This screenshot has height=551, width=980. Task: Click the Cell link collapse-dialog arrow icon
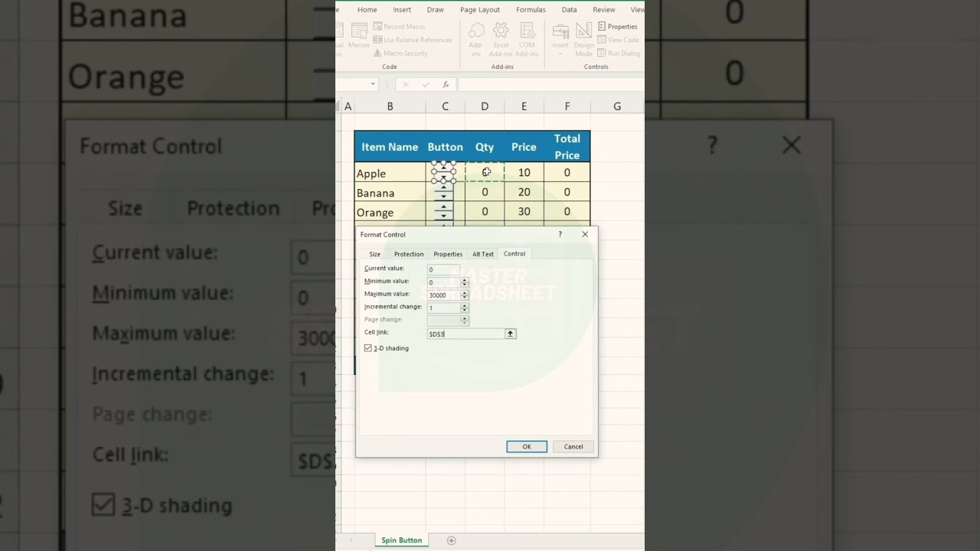pyautogui.click(x=510, y=334)
